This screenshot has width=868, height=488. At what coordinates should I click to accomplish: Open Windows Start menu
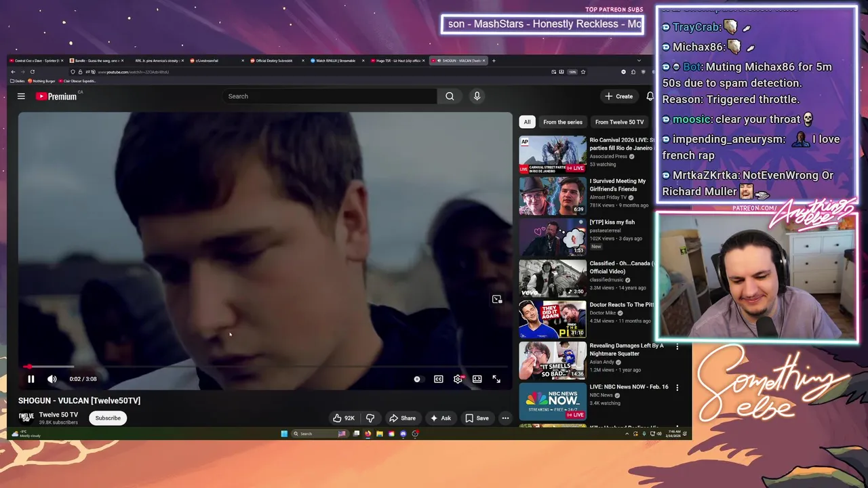tap(284, 434)
